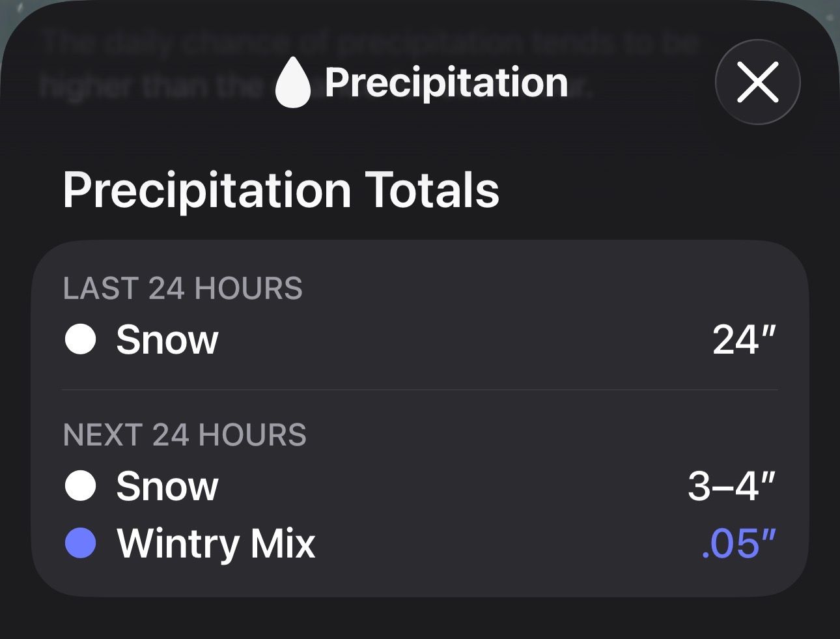The image size is (840, 639).
Task: Tap the 24" snow total value
Action: tap(744, 339)
